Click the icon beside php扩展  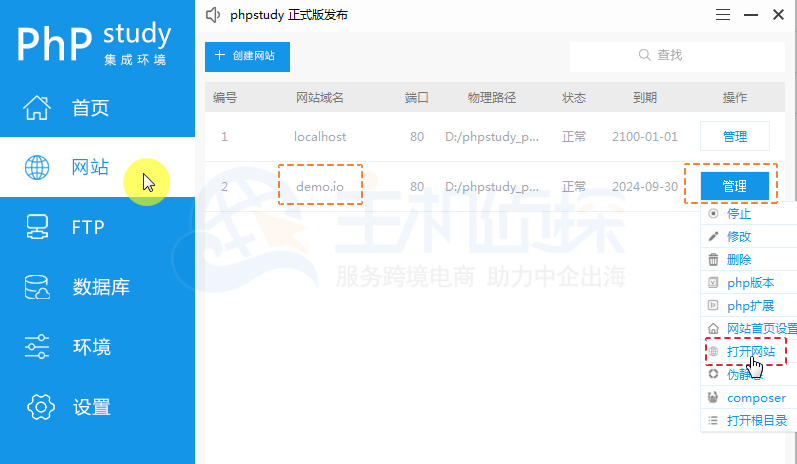pyautogui.click(x=713, y=305)
